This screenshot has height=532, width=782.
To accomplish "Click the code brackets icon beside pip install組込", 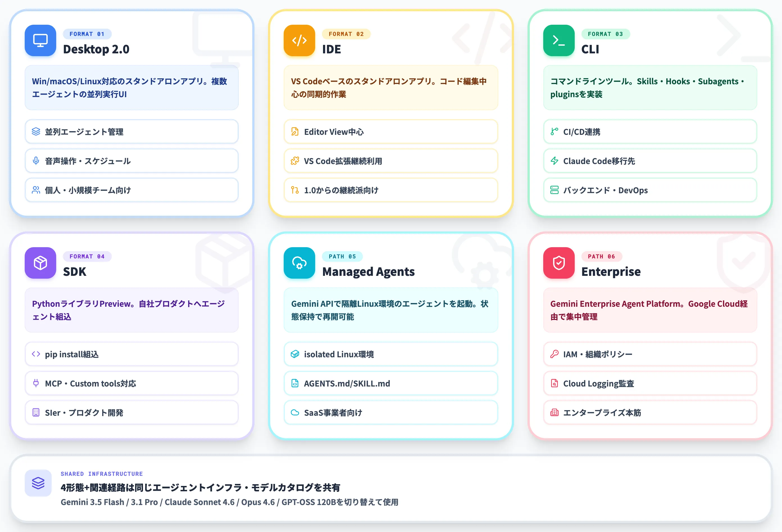I will click(36, 354).
